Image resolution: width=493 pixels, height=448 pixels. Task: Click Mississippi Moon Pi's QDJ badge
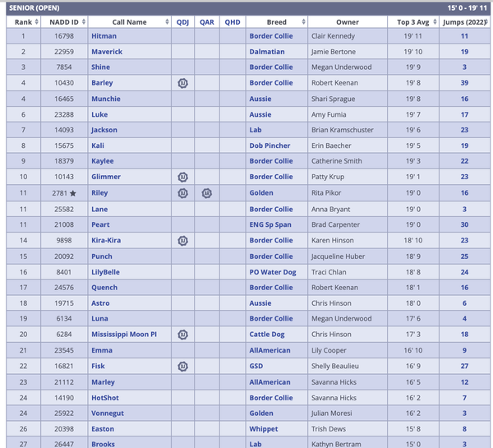182,335
